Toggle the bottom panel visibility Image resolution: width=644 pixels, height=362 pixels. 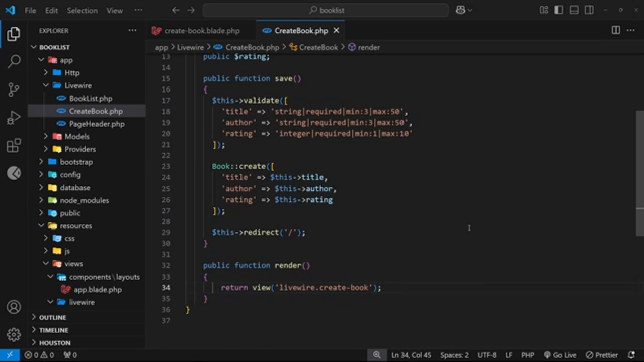(574, 10)
